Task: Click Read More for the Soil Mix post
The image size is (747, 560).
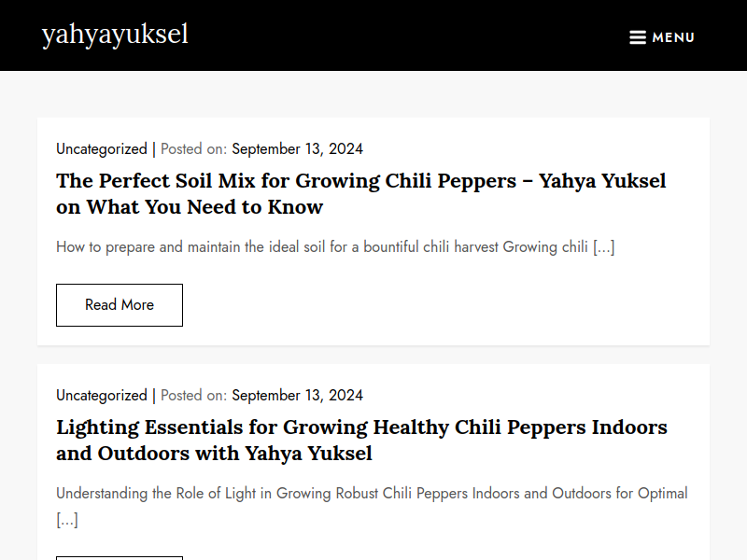Action: click(120, 305)
